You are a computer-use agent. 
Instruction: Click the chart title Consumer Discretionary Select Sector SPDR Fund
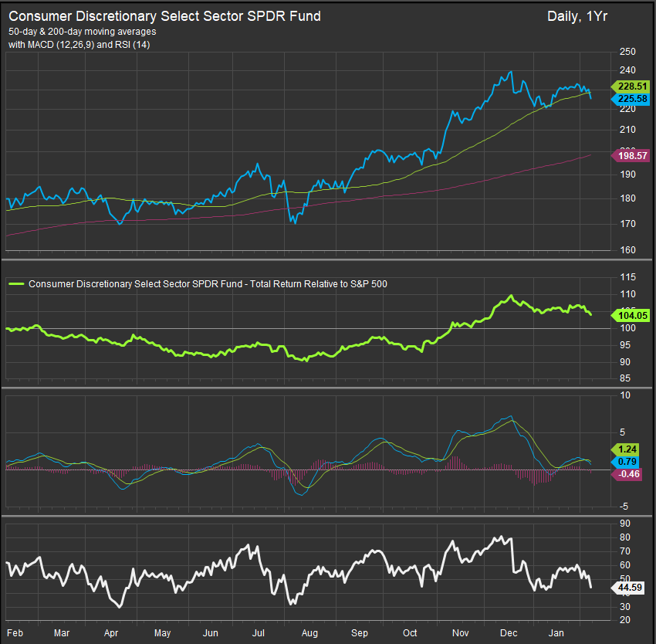(x=164, y=16)
